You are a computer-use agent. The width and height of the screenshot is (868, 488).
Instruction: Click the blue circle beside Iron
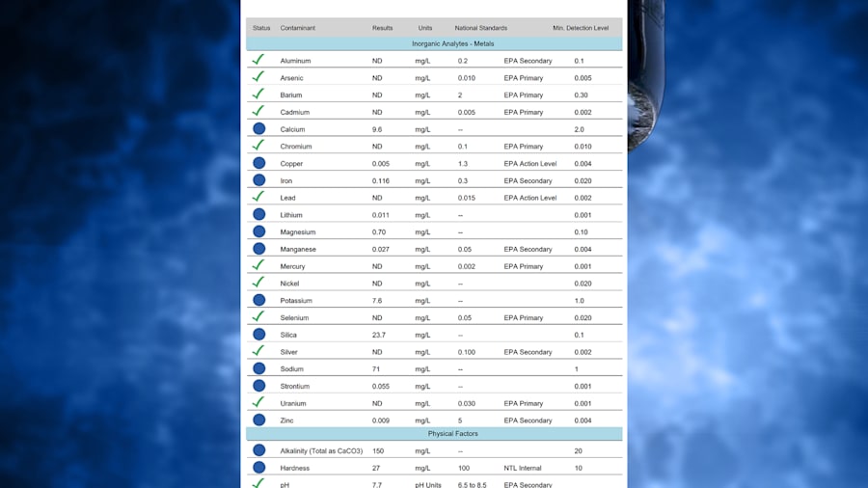(x=259, y=180)
